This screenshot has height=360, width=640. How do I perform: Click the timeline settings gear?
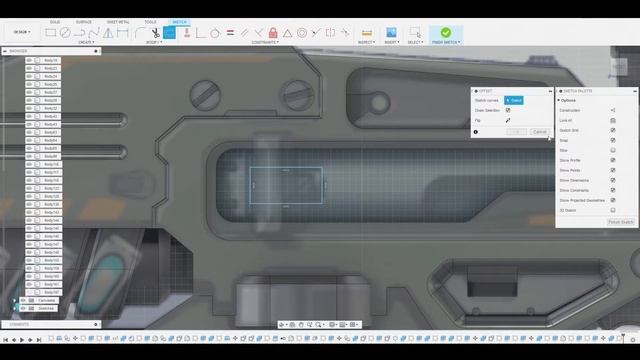click(633, 340)
